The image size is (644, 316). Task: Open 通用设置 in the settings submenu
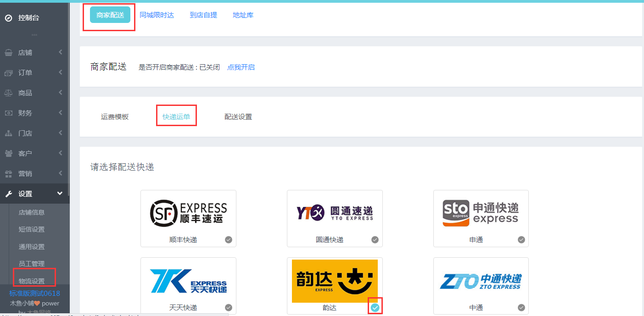[x=32, y=247]
